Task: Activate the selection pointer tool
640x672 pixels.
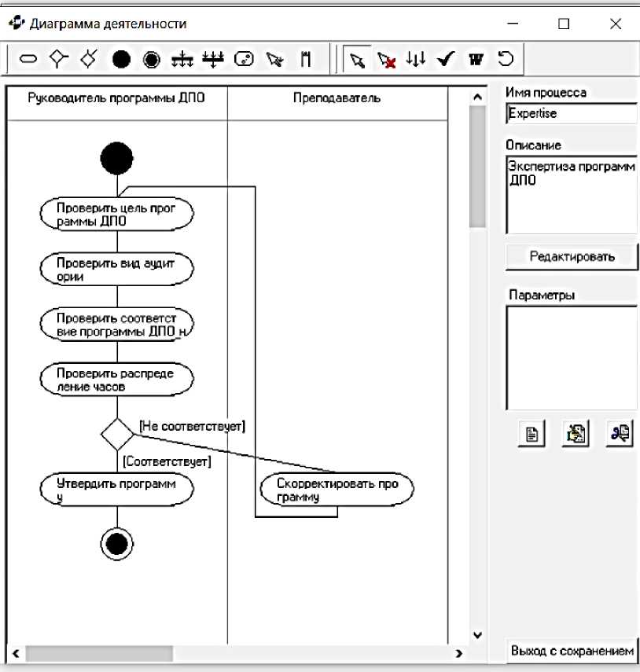Action: pyautogui.click(x=357, y=60)
